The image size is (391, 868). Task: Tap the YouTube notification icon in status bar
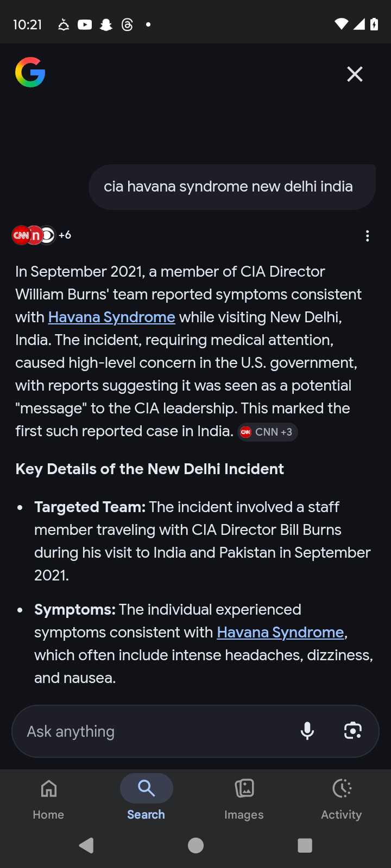[85, 24]
